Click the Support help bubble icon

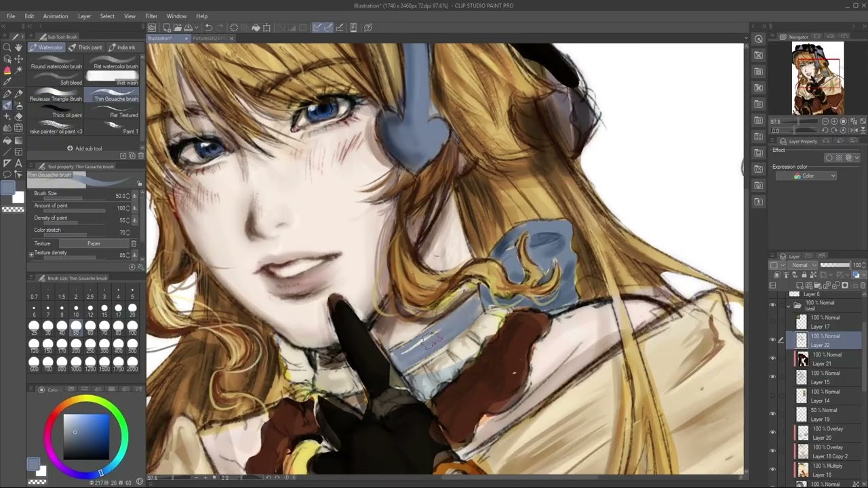click(x=368, y=28)
